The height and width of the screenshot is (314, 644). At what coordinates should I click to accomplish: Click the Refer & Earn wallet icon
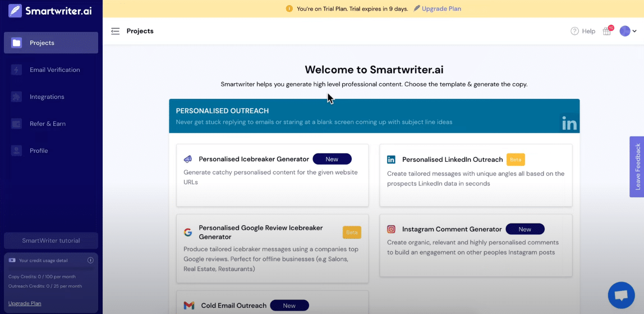click(16, 124)
